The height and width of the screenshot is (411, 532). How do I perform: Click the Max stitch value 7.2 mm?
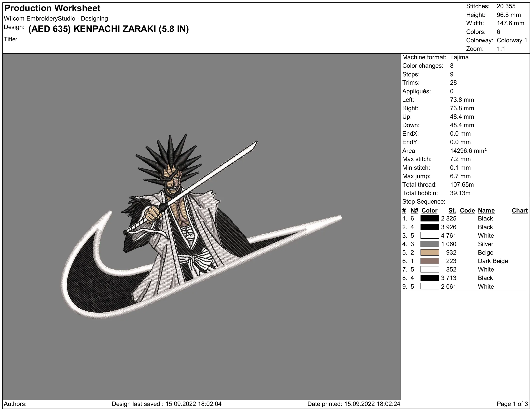(460, 159)
